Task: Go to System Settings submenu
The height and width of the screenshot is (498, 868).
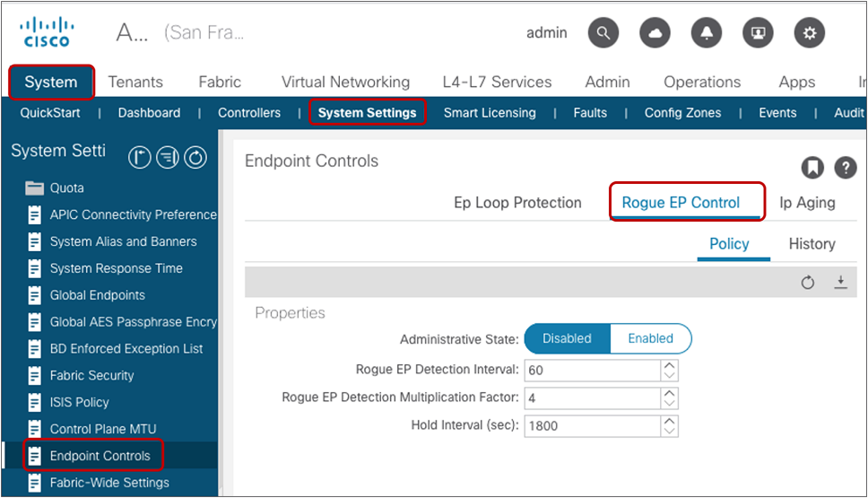Action: (x=367, y=113)
